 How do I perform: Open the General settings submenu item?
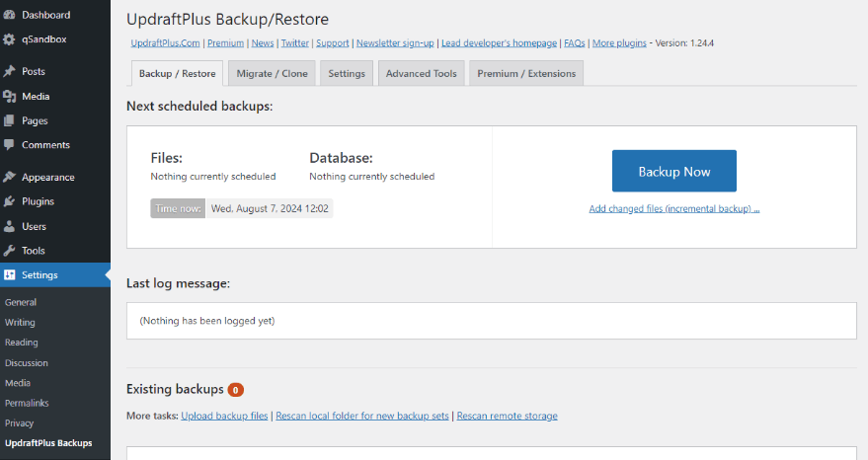pos(21,302)
